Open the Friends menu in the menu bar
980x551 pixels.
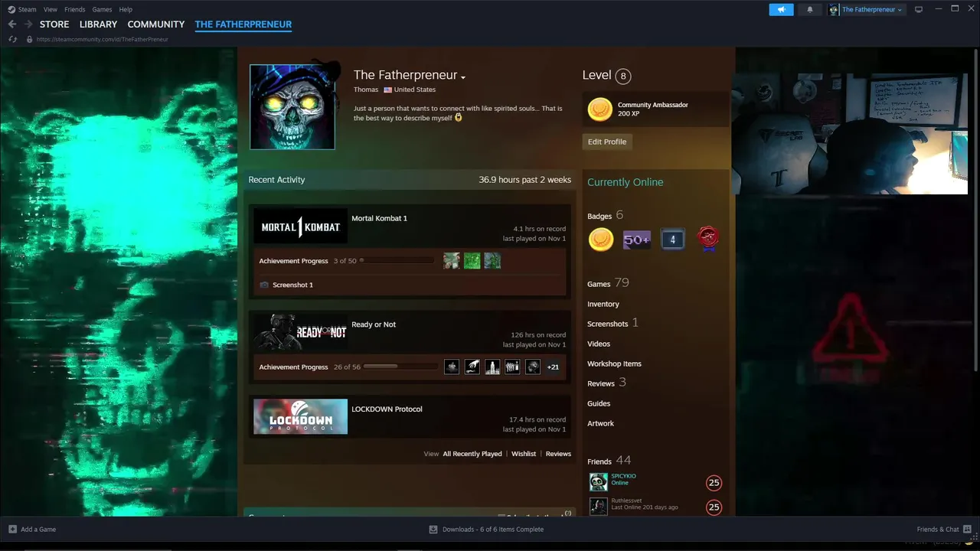[x=75, y=9]
